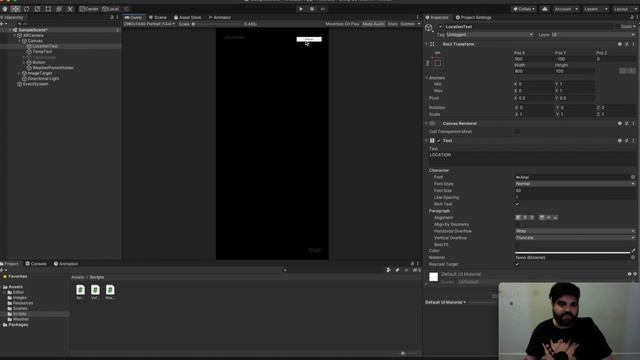Expand the ImageTarget node

(19, 73)
